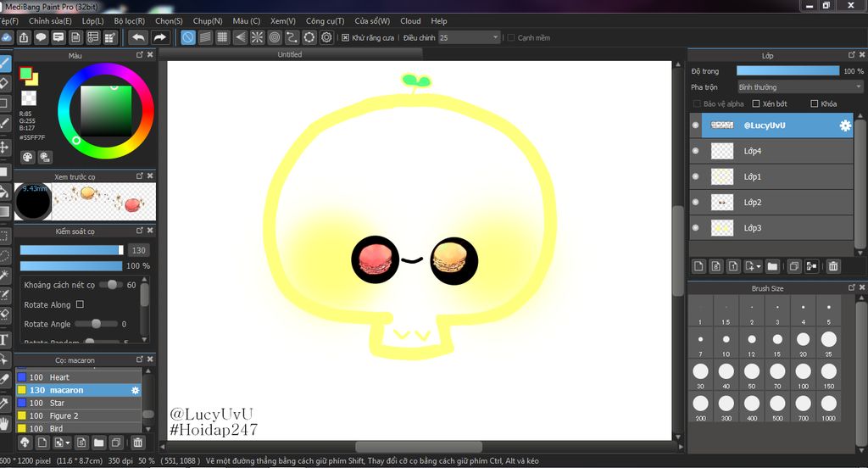Open the Điều chỉnh correction dropdown
The image size is (868, 468).
coord(470,37)
